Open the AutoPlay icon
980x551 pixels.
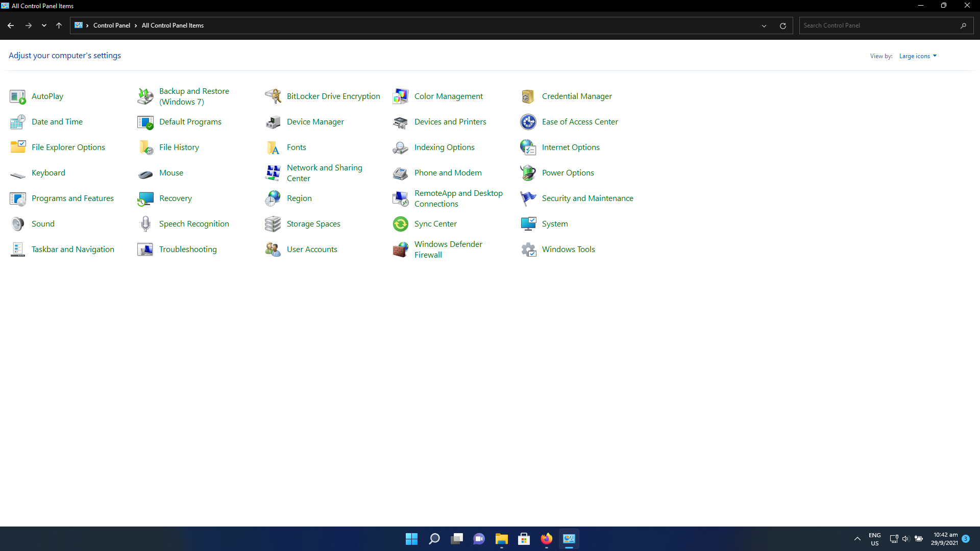pos(18,96)
